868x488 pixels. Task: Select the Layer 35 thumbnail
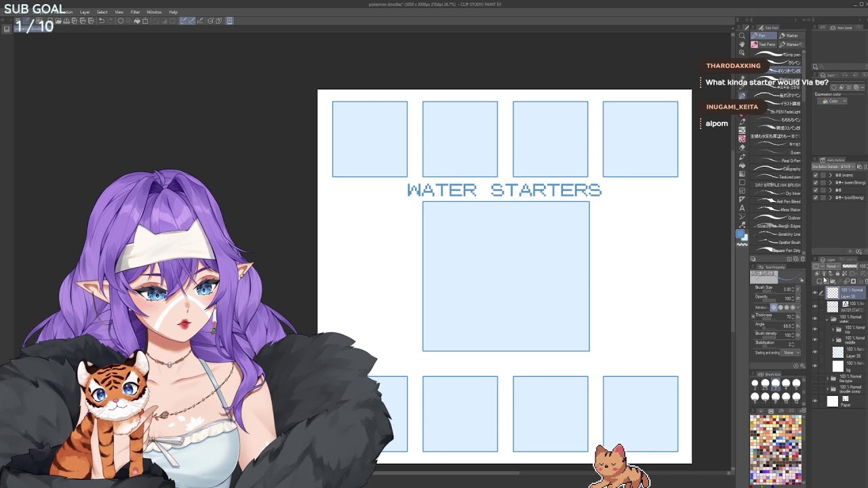[838, 352]
